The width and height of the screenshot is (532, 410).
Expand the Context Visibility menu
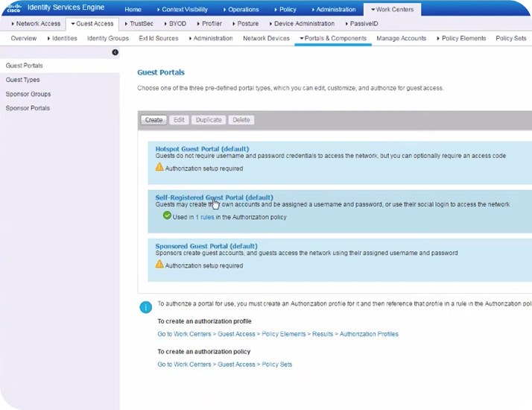point(183,10)
